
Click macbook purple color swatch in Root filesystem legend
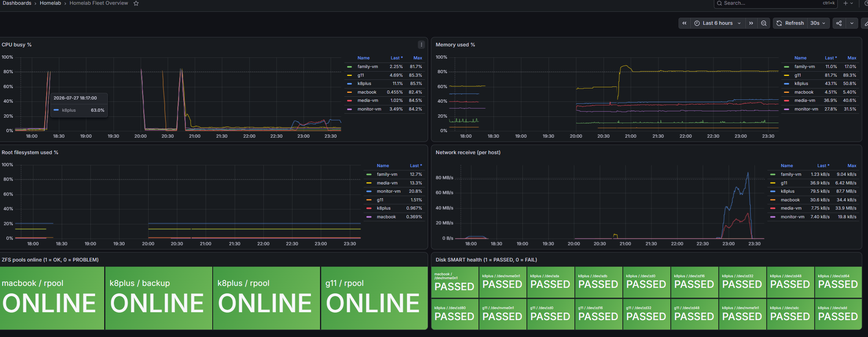369,217
